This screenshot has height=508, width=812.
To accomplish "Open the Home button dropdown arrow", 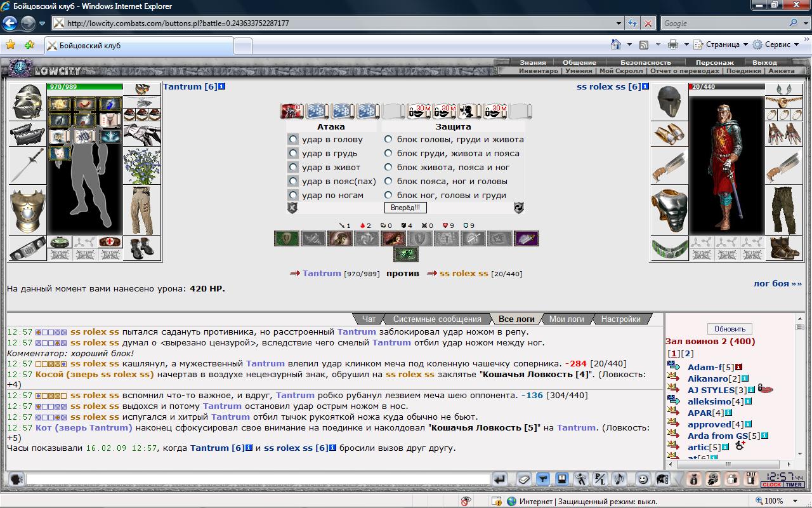I will point(629,44).
